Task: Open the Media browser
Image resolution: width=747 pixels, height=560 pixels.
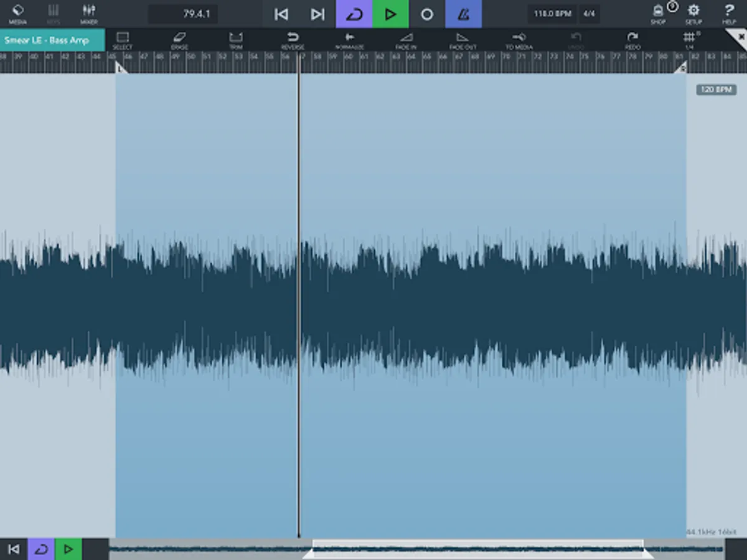Action: (17, 14)
